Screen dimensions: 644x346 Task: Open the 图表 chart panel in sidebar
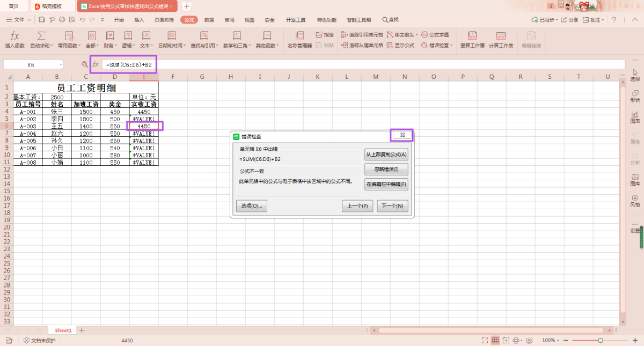tap(635, 117)
